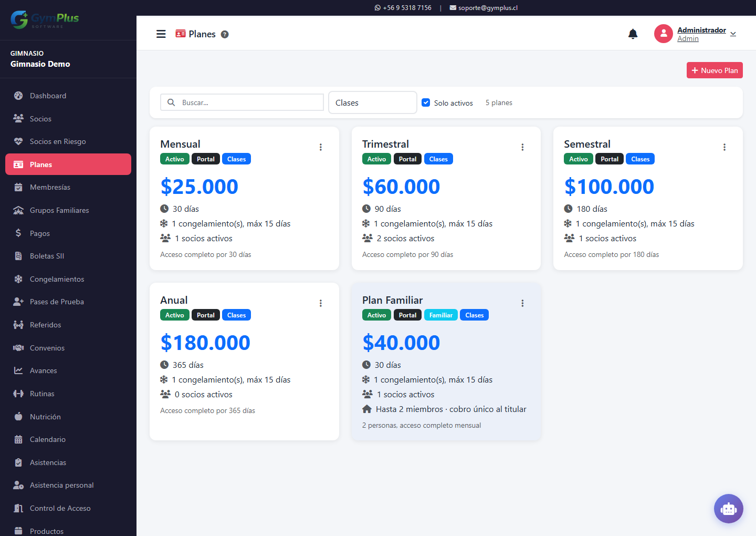Image resolution: width=756 pixels, height=536 pixels.
Task: Click the Pagos dollar icon in sidebar
Action: [18, 233]
